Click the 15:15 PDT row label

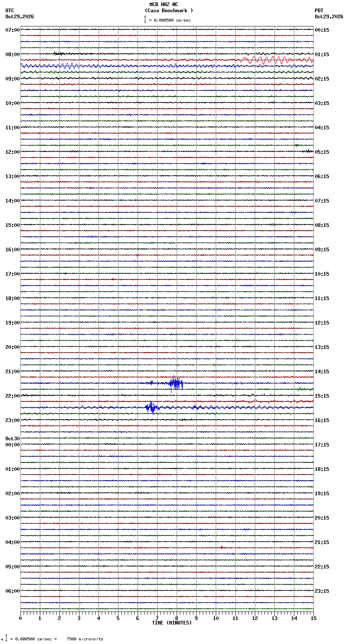pyautogui.click(x=322, y=396)
